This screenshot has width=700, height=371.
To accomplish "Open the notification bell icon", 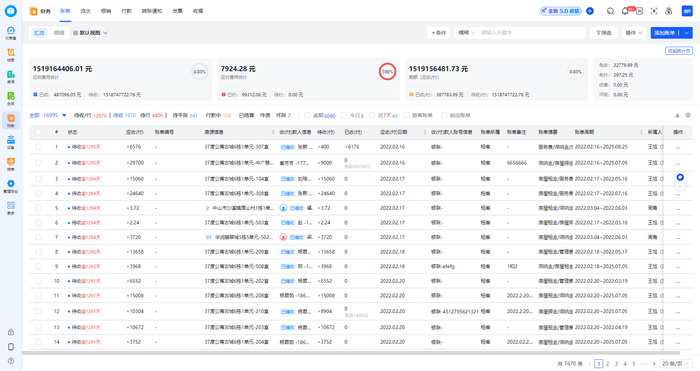I will [625, 11].
